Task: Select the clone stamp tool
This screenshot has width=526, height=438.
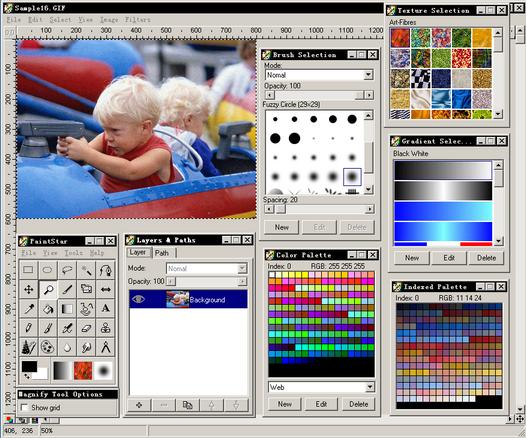Action: [106, 328]
